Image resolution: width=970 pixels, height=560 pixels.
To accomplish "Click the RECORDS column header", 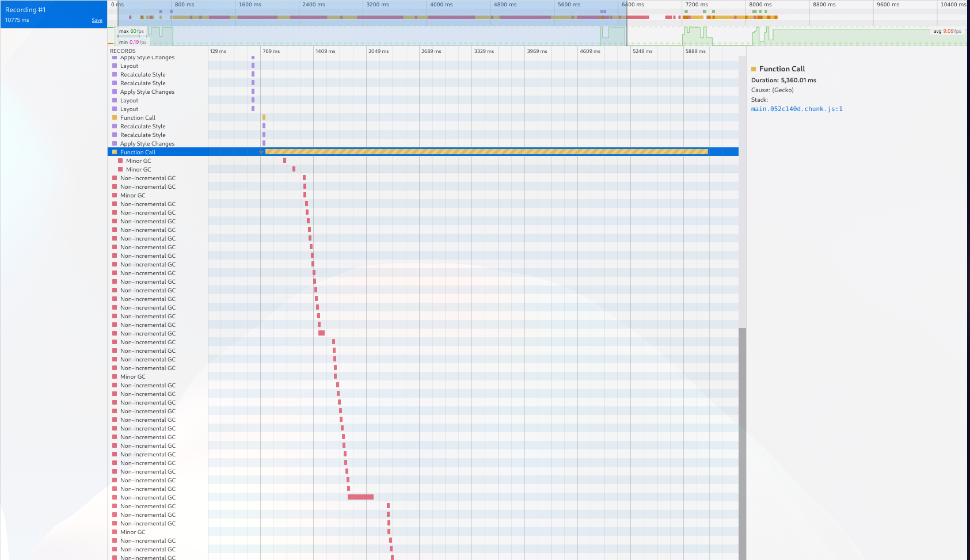I will click(x=123, y=51).
